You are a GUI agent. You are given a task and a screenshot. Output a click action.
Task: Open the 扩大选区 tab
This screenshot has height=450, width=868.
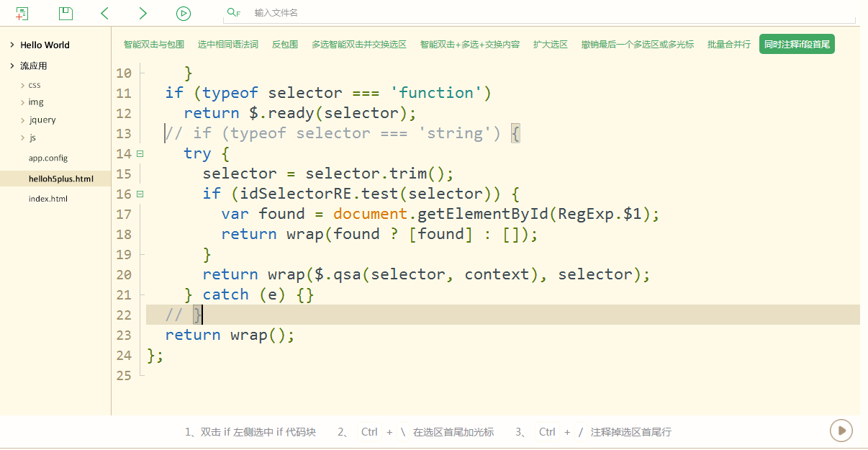tap(550, 45)
